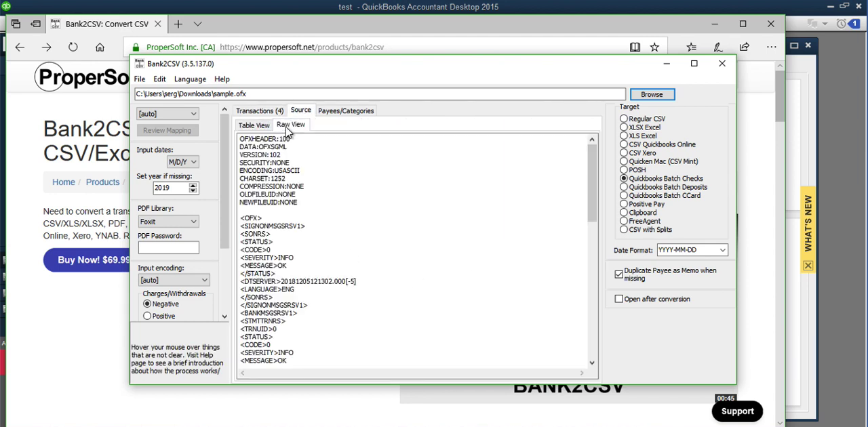Open PDF Library Foxit dropdown
The width and height of the screenshot is (868, 427).
(167, 222)
